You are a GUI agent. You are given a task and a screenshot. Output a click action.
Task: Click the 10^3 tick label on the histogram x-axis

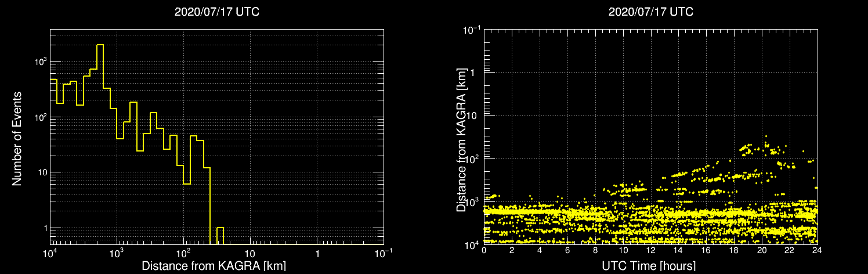(117, 254)
